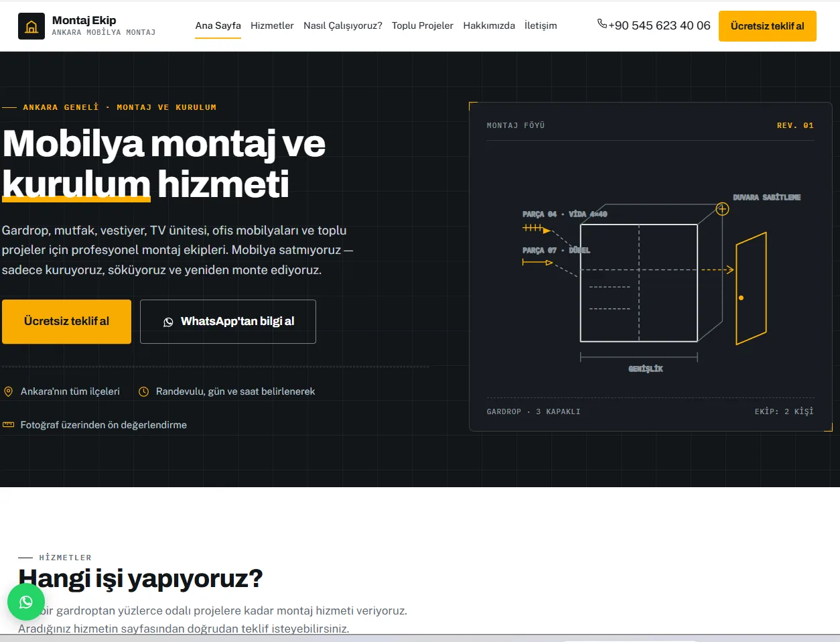This screenshot has width=840, height=642.
Task: Open the floating green WhatsApp chat button
Action: point(26,602)
